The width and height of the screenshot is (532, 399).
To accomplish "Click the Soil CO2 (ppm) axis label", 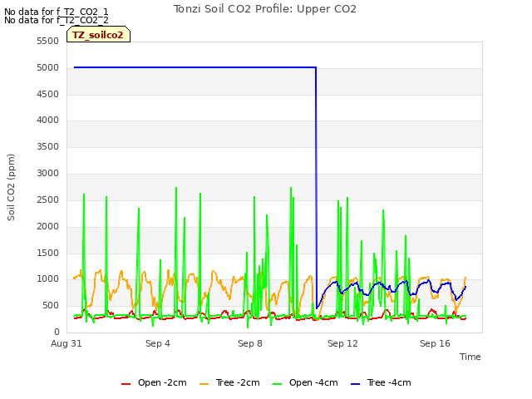I will click(x=11, y=187).
